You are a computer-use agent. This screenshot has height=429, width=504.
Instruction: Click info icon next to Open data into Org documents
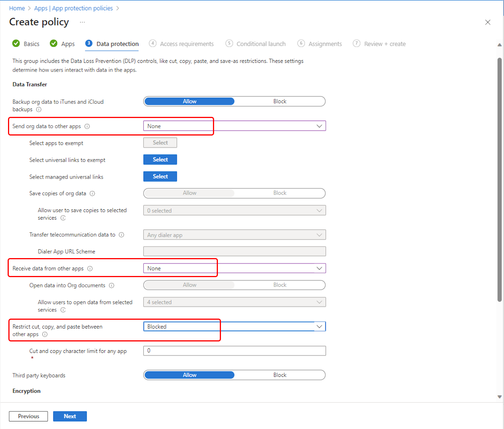point(111,285)
